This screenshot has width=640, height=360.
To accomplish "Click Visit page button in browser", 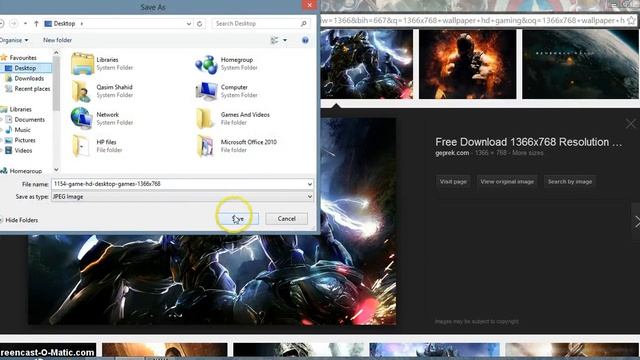I will tap(453, 182).
